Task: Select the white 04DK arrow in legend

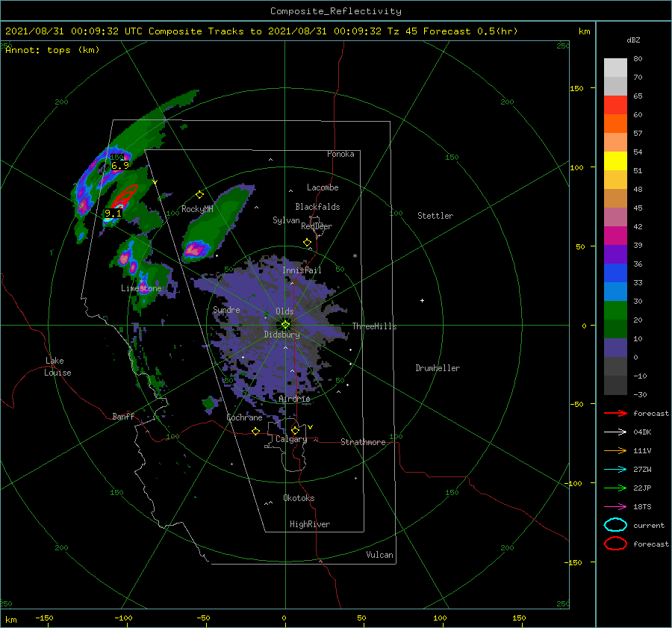Action: [x=615, y=432]
